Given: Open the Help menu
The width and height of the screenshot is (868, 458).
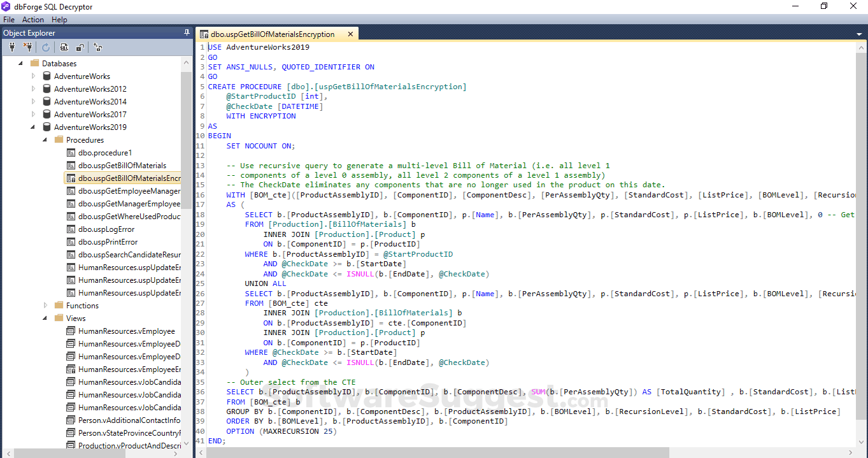Looking at the screenshot, I should pos(59,20).
